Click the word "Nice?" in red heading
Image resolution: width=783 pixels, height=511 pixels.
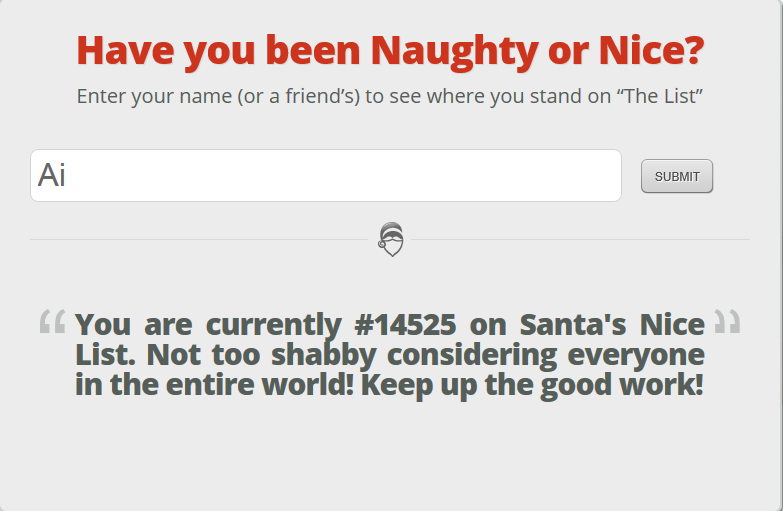coord(651,51)
